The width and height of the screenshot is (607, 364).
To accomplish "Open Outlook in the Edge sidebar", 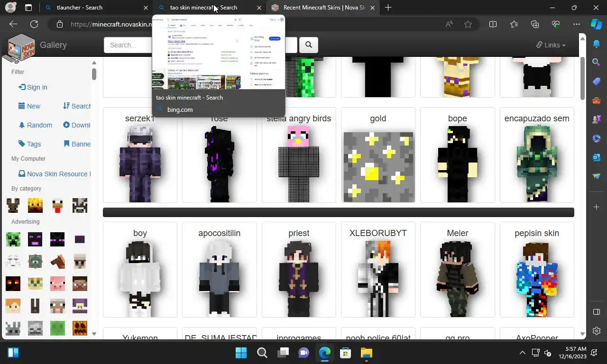I will (597, 157).
